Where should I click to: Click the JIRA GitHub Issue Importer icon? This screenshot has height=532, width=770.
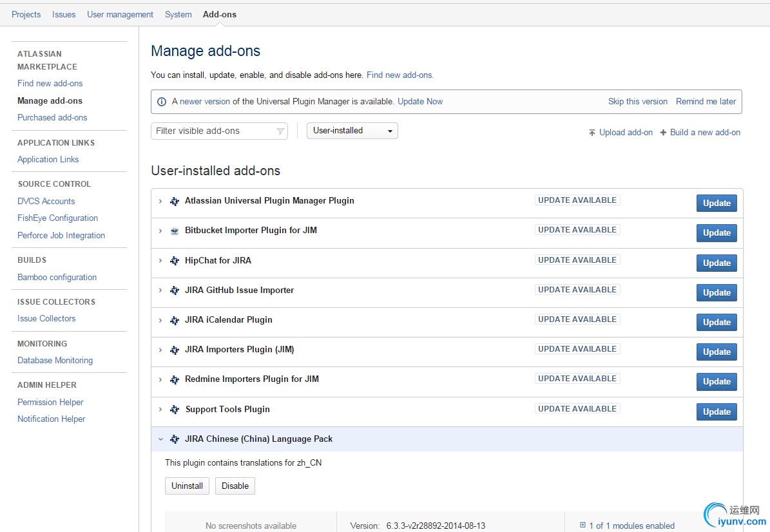(175, 290)
